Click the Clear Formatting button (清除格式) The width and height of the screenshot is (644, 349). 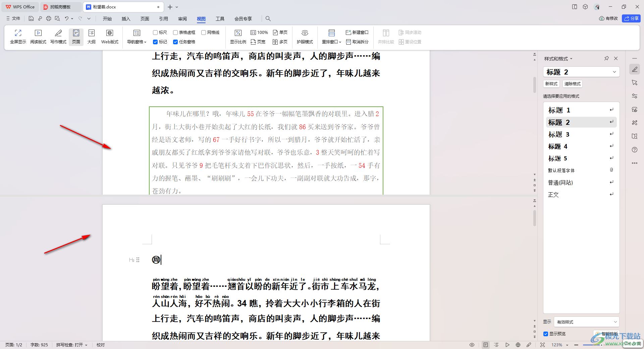click(572, 84)
